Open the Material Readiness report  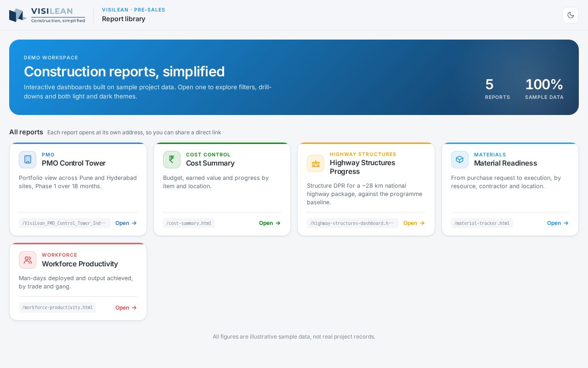[x=558, y=223]
